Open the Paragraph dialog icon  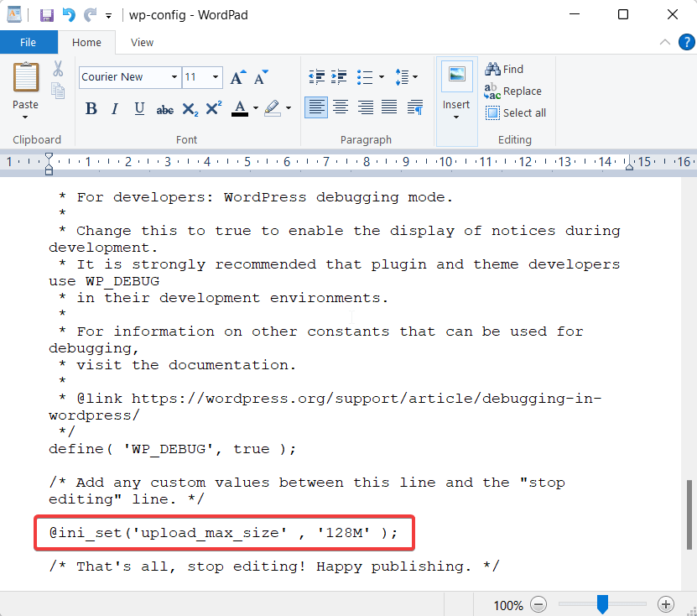(x=415, y=107)
